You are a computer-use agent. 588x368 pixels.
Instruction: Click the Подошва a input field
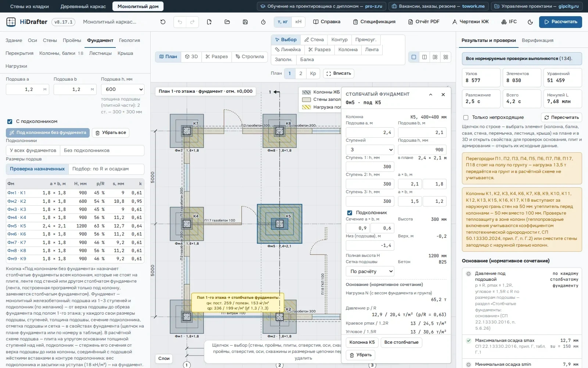point(28,89)
